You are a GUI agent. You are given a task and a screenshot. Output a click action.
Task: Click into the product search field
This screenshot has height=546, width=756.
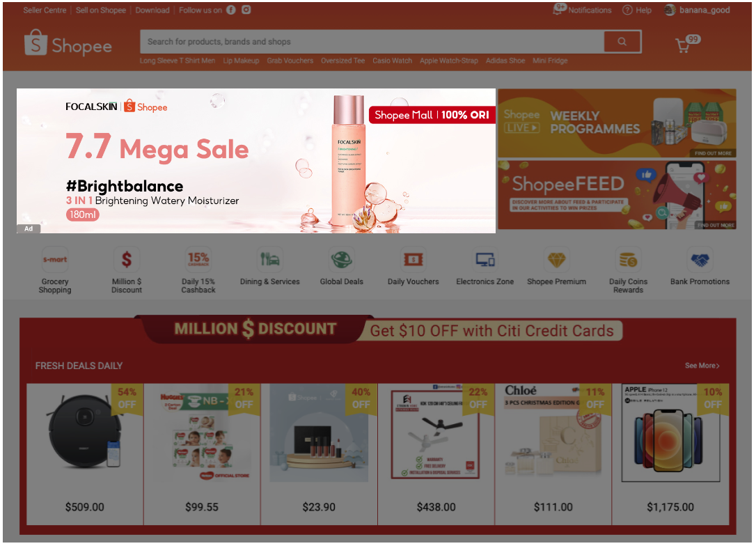(372, 42)
